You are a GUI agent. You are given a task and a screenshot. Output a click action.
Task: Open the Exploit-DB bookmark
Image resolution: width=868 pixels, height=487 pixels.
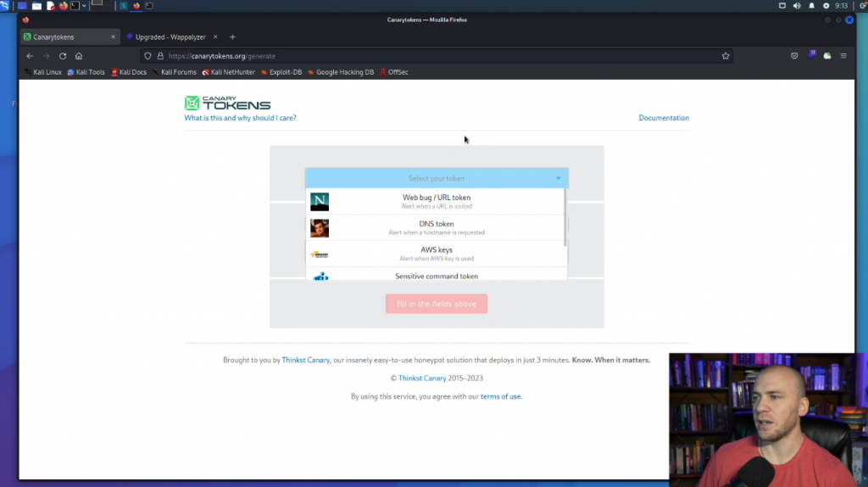[281, 72]
